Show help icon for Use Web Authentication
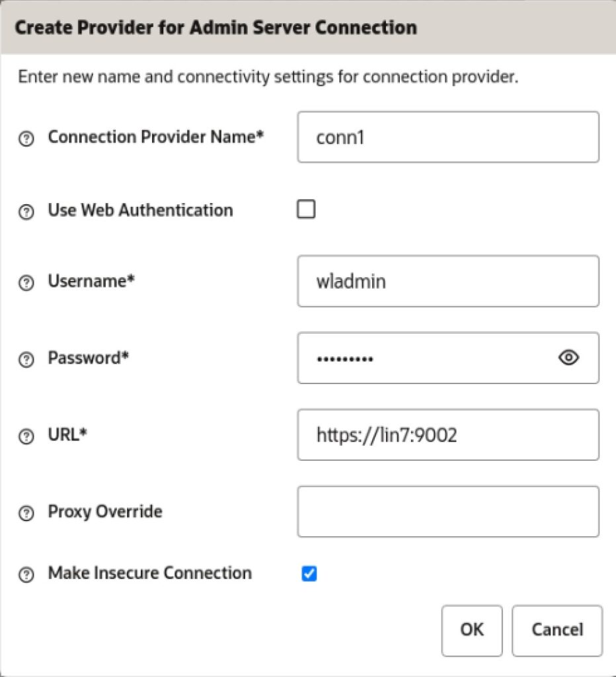 (x=26, y=212)
